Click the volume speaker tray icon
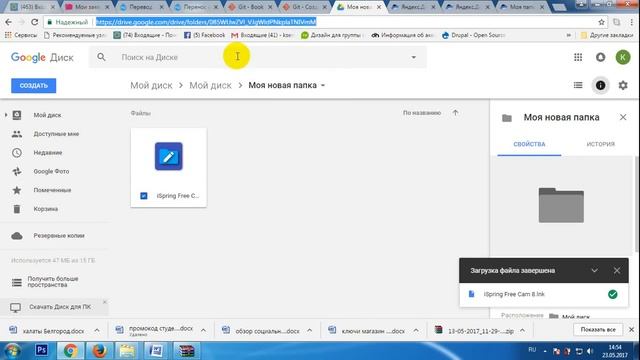This screenshot has height=360, width=640. point(590,351)
